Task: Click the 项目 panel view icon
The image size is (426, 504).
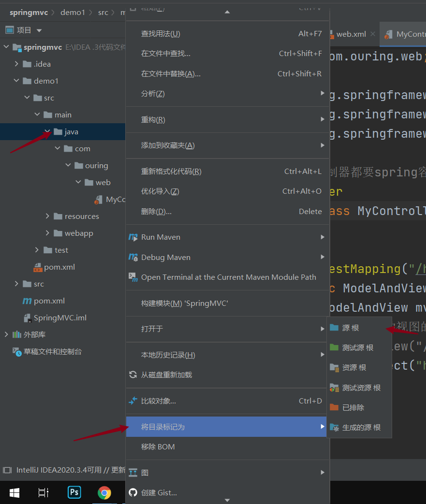Action: tap(10, 30)
